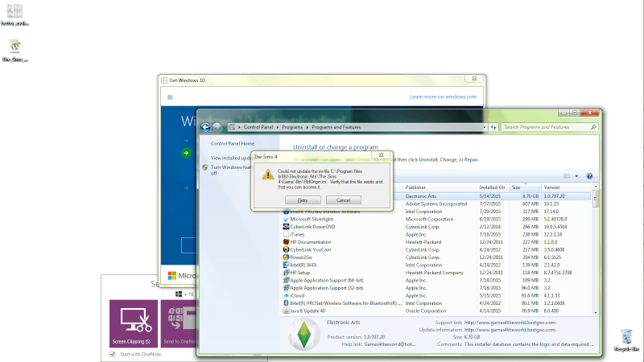Select Apple Application Support (32-bit) entry
The image size is (644, 362).
327,288
